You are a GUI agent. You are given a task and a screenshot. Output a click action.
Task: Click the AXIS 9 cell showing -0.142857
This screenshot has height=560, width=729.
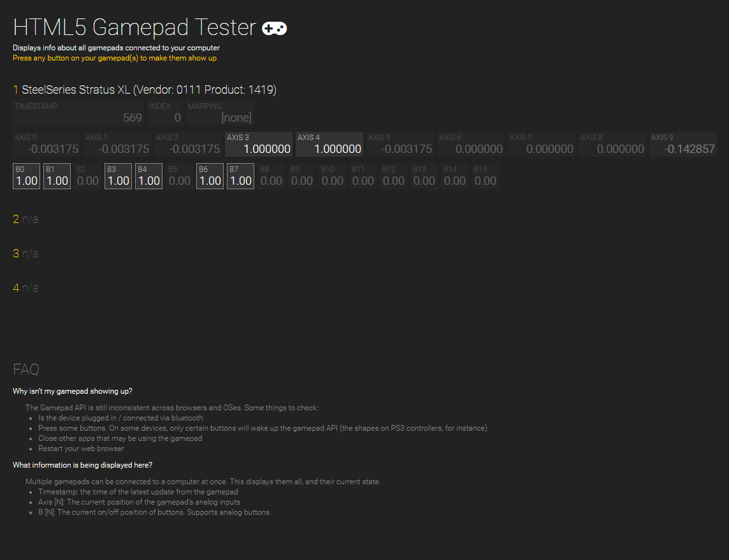683,144
